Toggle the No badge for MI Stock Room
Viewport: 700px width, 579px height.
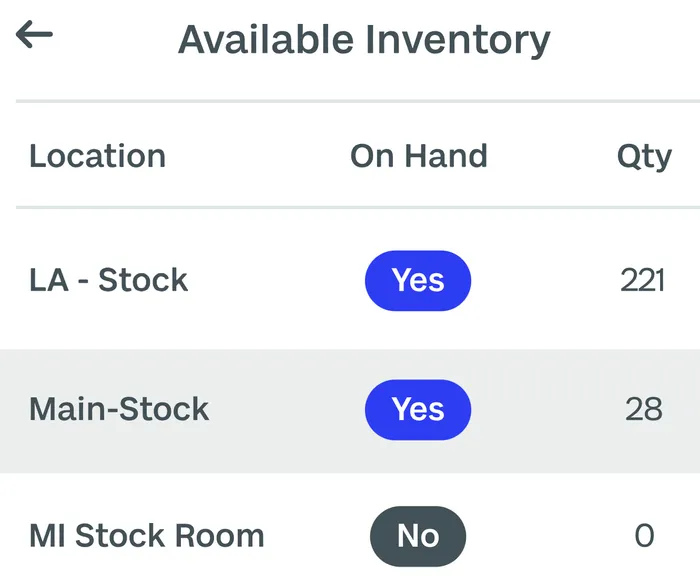coord(418,536)
